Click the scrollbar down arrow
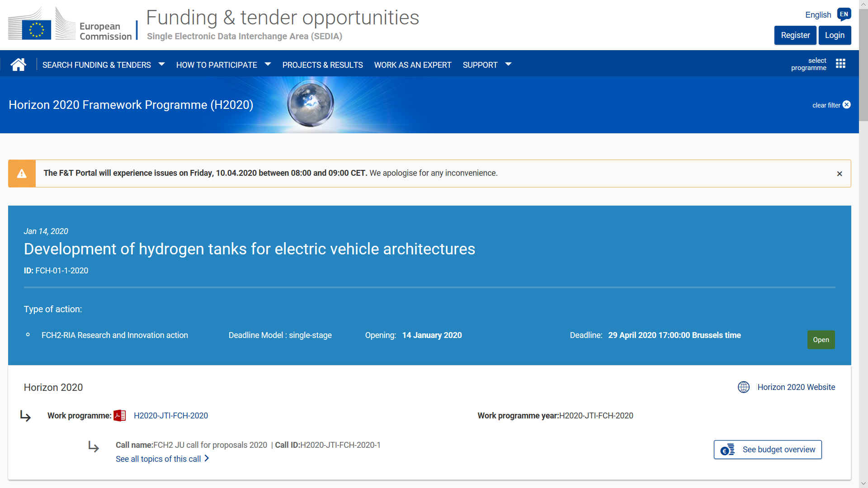The image size is (868, 488). tap(863, 483)
